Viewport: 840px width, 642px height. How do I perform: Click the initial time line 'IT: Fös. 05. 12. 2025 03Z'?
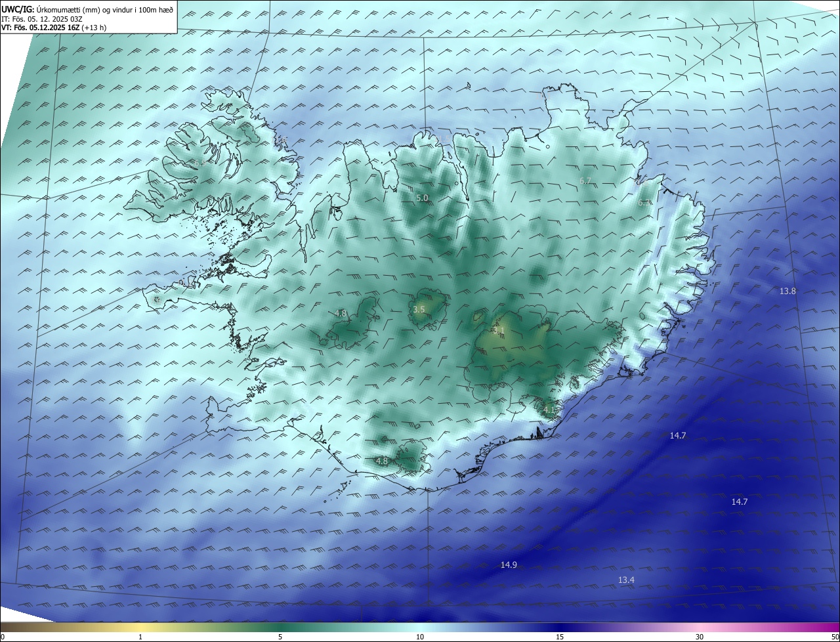(x=42, y=18)
